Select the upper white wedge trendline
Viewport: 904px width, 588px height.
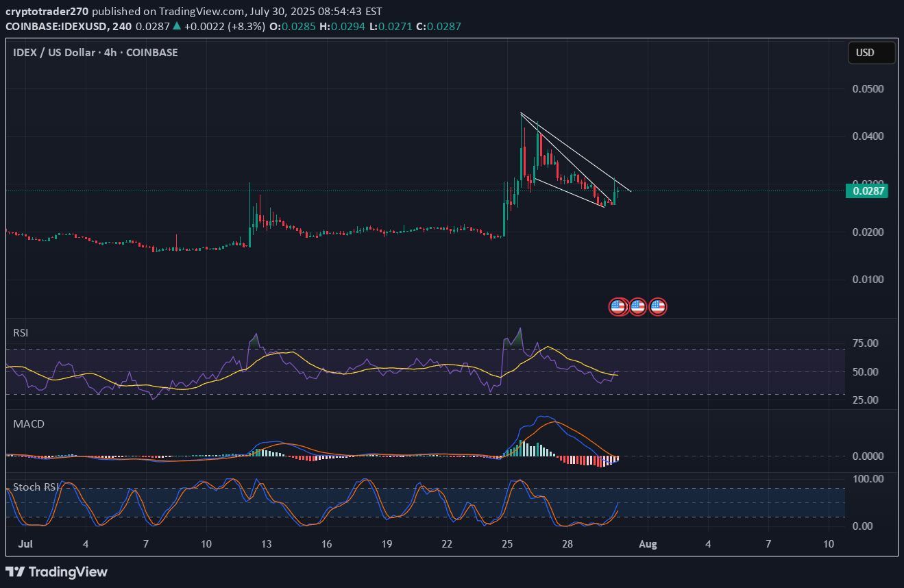(576, 152)
